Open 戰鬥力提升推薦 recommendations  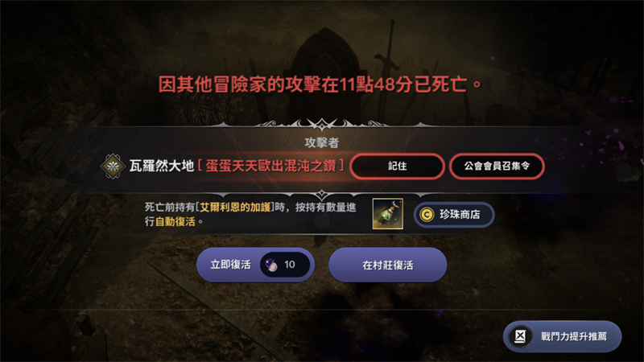pyautogui.click(x=562, y=336)
